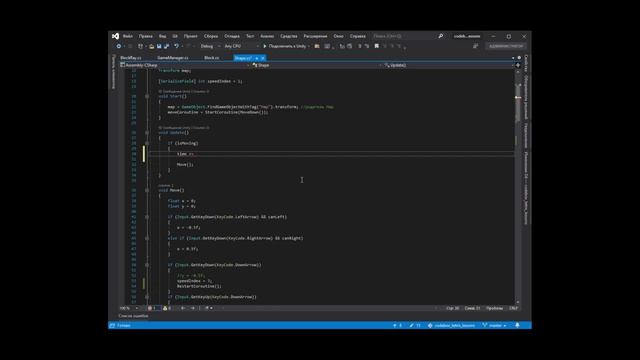Open the Правка menu
Viewport: 640px width, 360px height.
[145, 36]
